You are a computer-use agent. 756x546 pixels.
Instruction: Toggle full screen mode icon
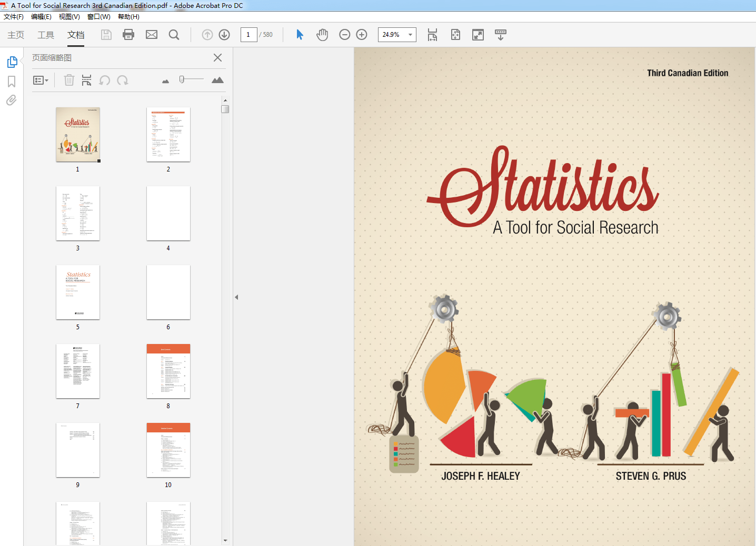(x=478, y=35)
